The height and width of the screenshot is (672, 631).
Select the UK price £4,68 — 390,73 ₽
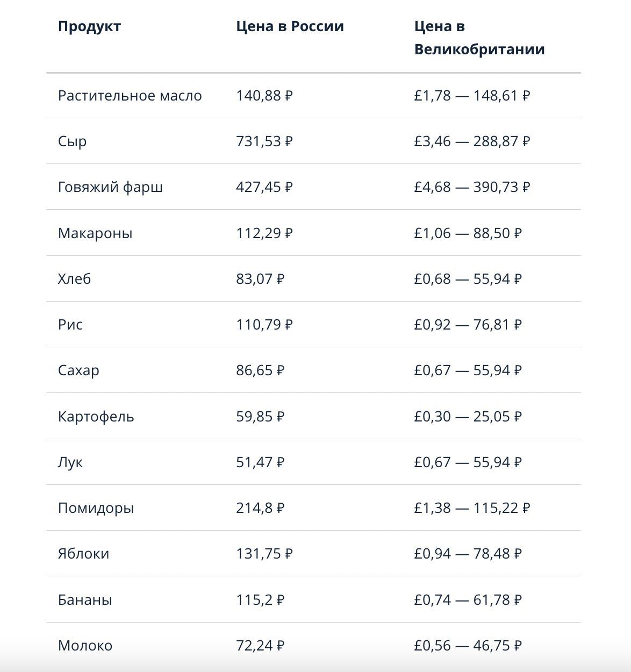(x=471, y=187)
